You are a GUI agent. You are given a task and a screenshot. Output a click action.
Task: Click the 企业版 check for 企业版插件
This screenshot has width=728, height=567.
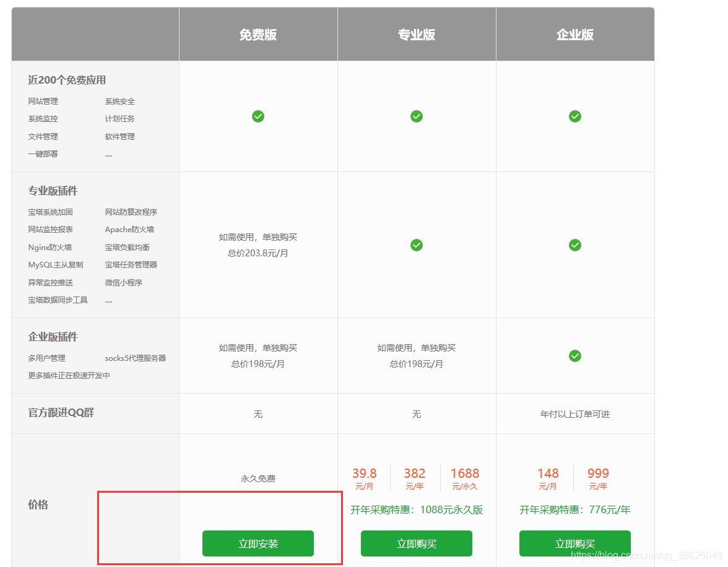[x=574, y=356]
